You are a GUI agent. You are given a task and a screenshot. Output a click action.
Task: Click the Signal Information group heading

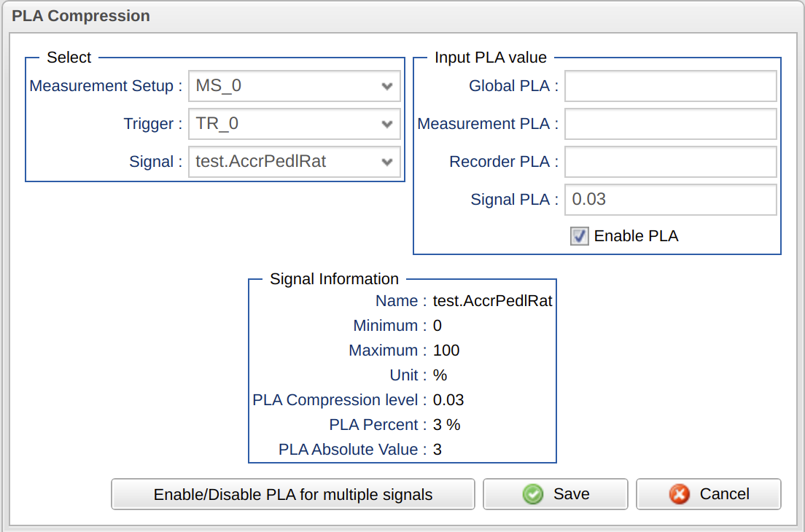(x=334, y=279)
